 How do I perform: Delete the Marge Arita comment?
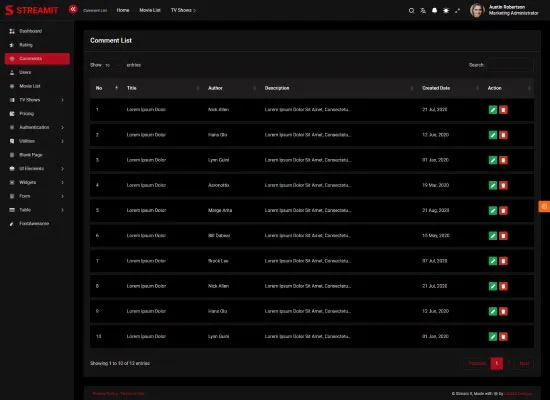[x=503, y=211]
